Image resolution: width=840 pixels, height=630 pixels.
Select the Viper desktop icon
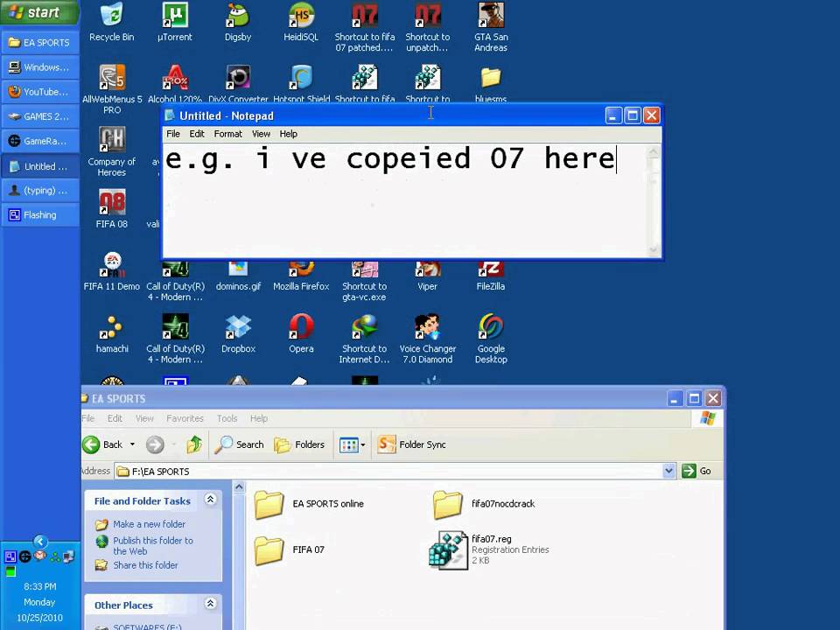(428, 276)
